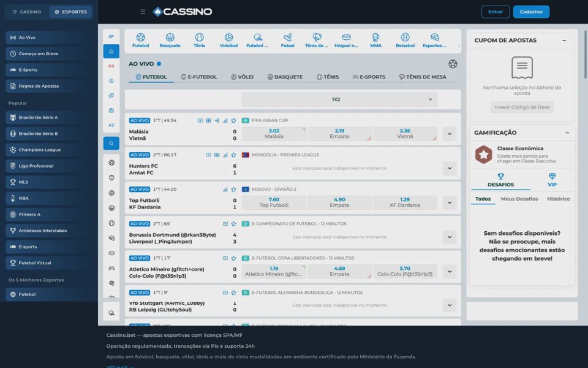Click the red live-broadcast icon in narrow sidebar
The height and width of the screenshot is (368, 588).
111,66
